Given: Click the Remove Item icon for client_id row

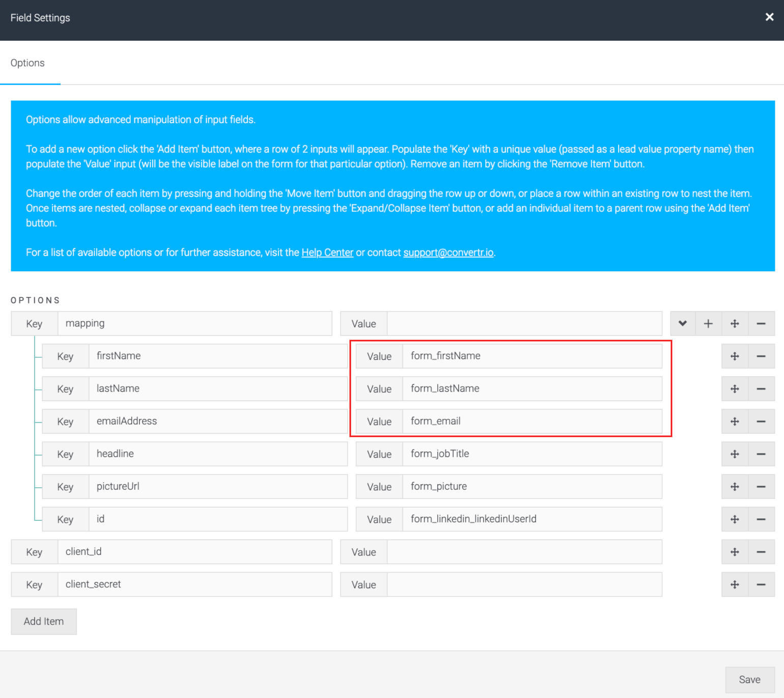Looking at the screenshot, I should tap(761, 552).
